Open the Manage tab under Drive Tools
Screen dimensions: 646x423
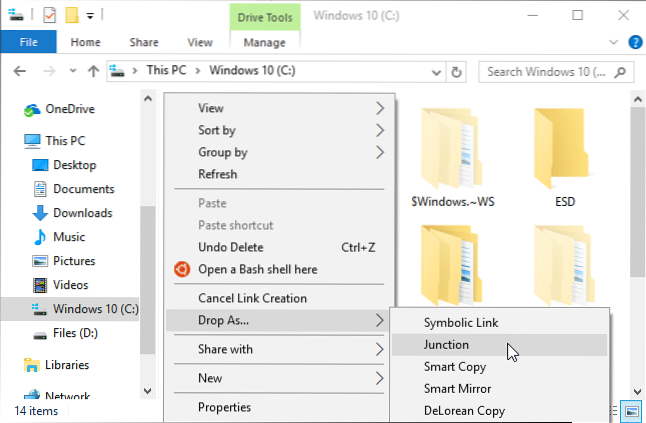pos(264,42)
